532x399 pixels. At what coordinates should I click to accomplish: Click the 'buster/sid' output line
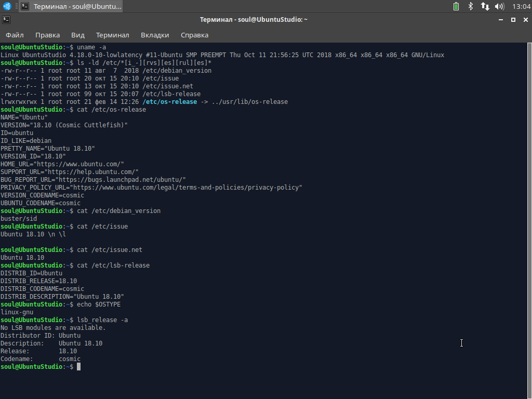(19, 219)
